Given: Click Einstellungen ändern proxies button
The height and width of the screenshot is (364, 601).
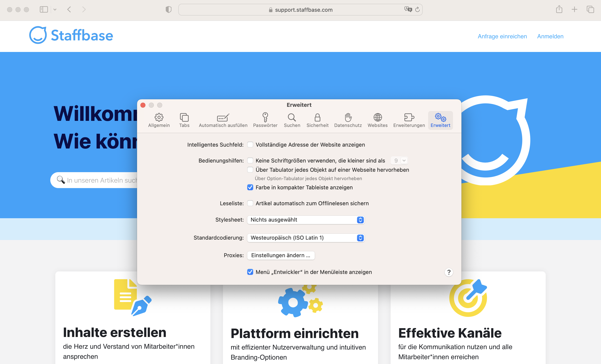Looking at the screenshot, I should (281, 255).
